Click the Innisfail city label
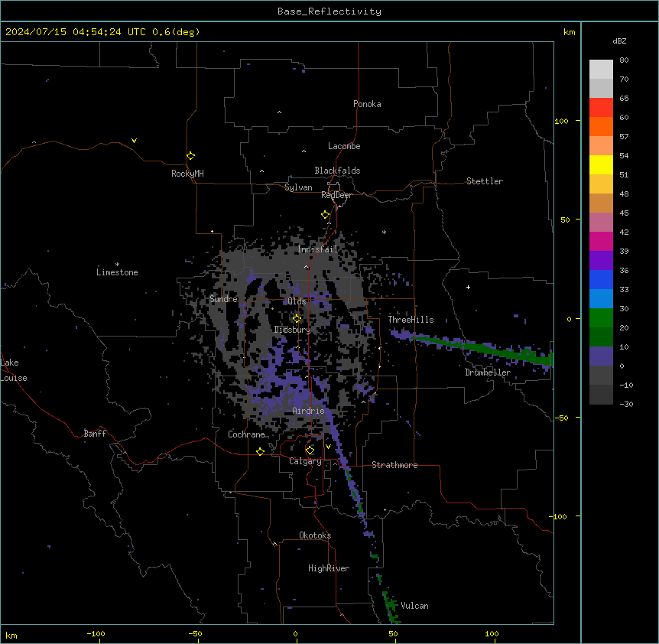This screenshot has width=659, height=644. [x=318, y=249]
